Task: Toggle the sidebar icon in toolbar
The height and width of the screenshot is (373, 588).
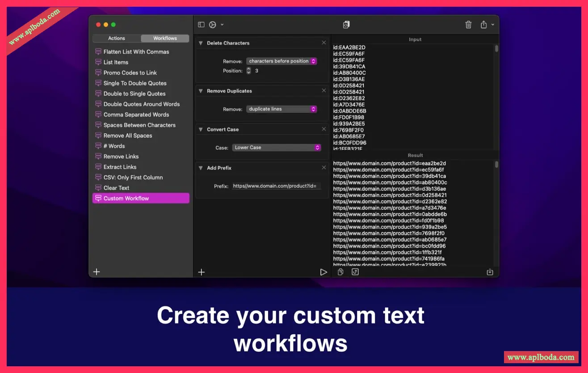Action: point(201,25)
